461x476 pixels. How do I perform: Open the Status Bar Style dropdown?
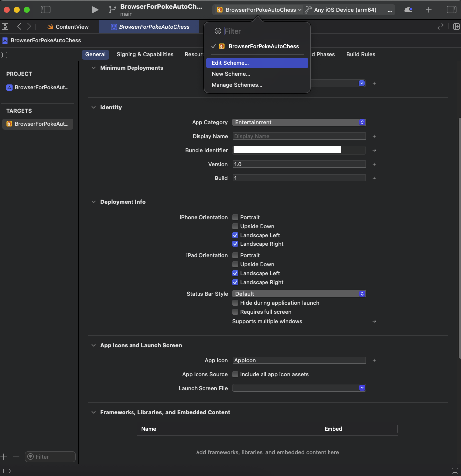[x=299, y=294]
